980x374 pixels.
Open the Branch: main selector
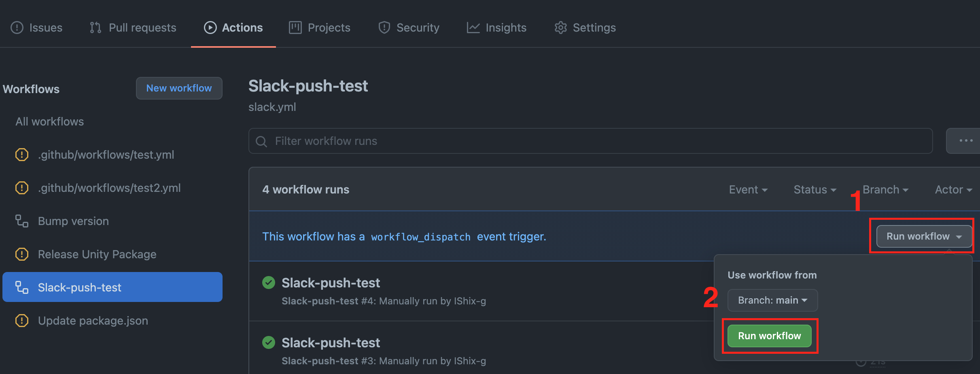[x=772, y=300]
